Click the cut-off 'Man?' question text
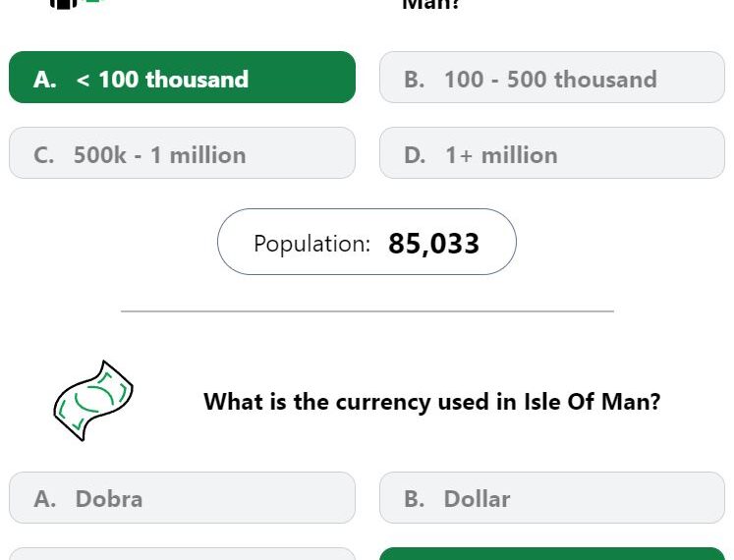Screen dimensions: 734x560 coord(431,5)
